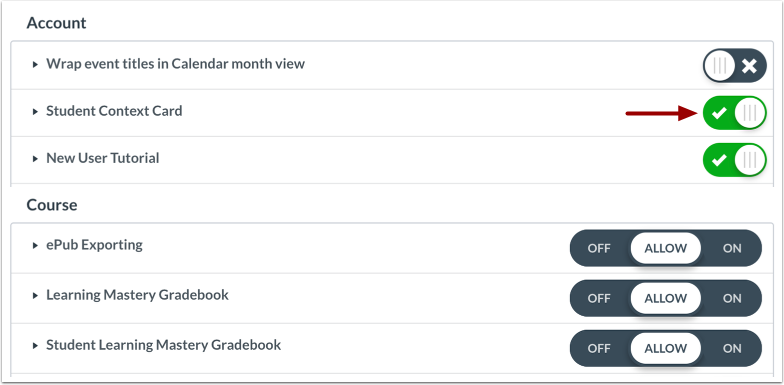Set Learning Mastery Gradebook to OFF
Viewport: 784px width, 385px height.
coord(599,298)
